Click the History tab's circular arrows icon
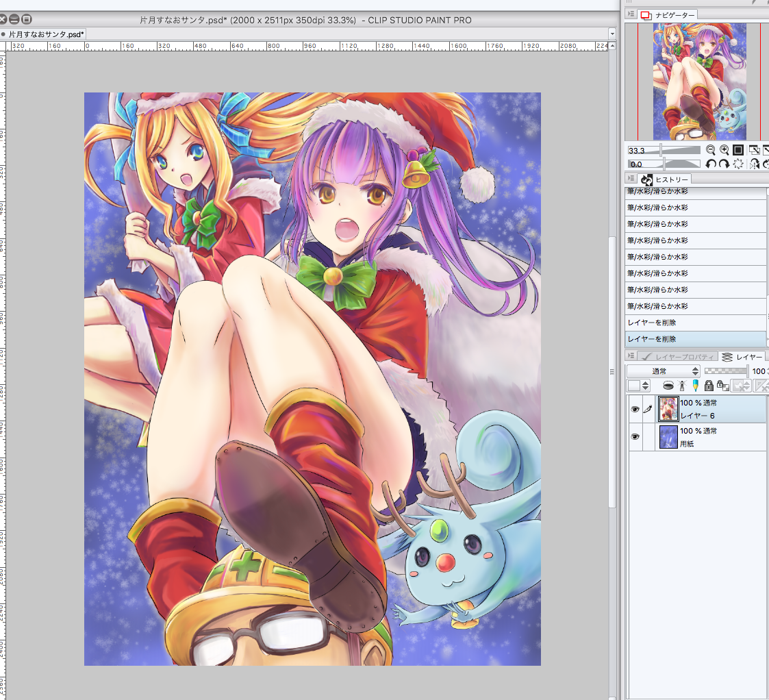Image resolution: width=769 pixels, height=700 pixels. coord(646,179)
